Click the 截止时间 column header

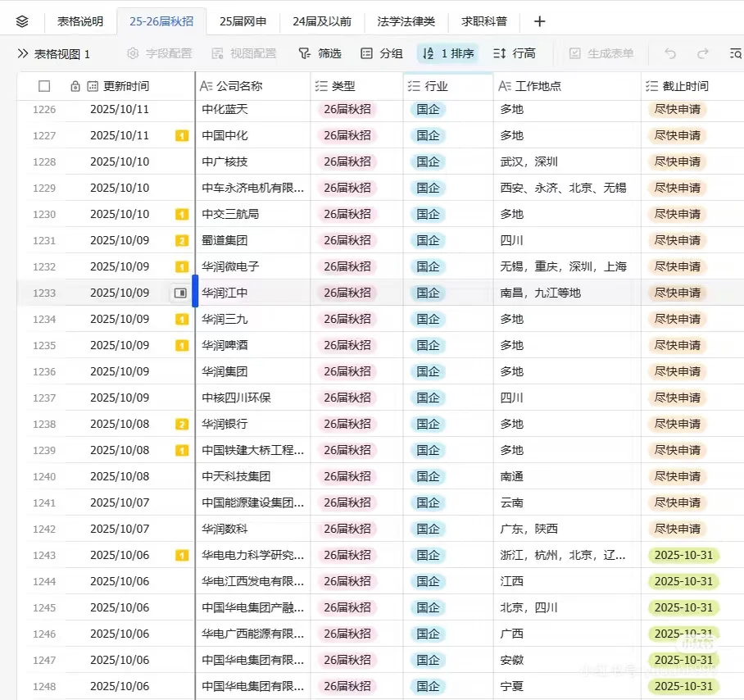tap(692, 86)
